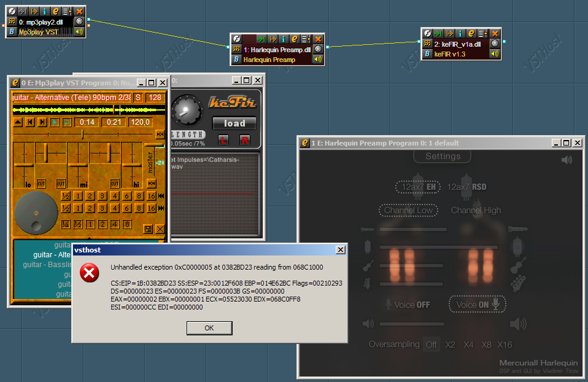Open parameter sliders for keFIR node
Screen dimensions: 588x382
[x=483, y=33]
